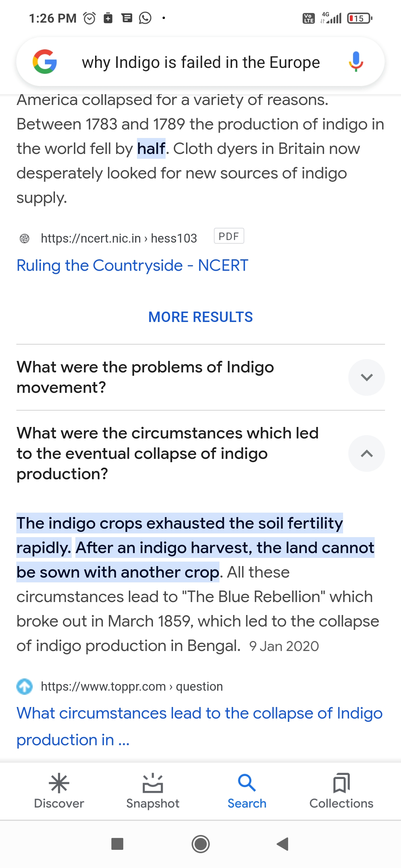Expand the Indigo movement problems question
The image size is (401, 868).
click(366, 377)
